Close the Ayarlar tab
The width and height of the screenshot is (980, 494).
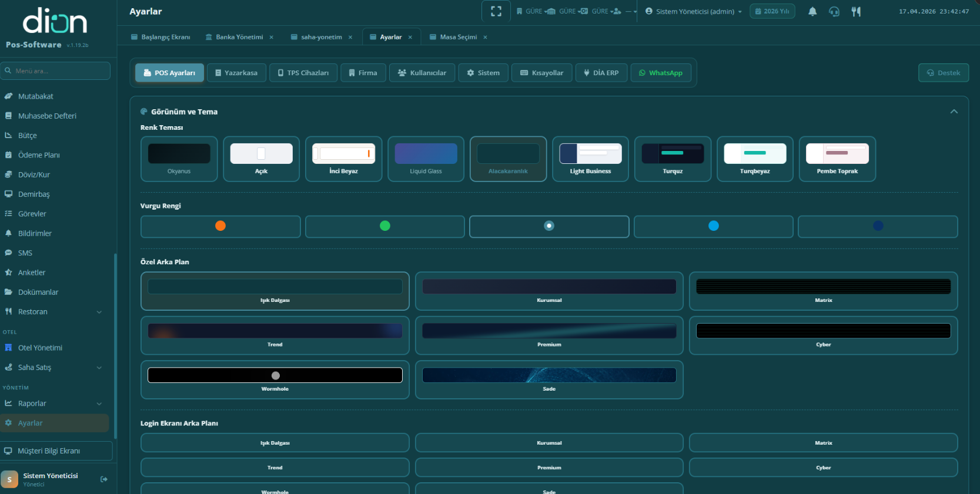[x=410, y=37]
